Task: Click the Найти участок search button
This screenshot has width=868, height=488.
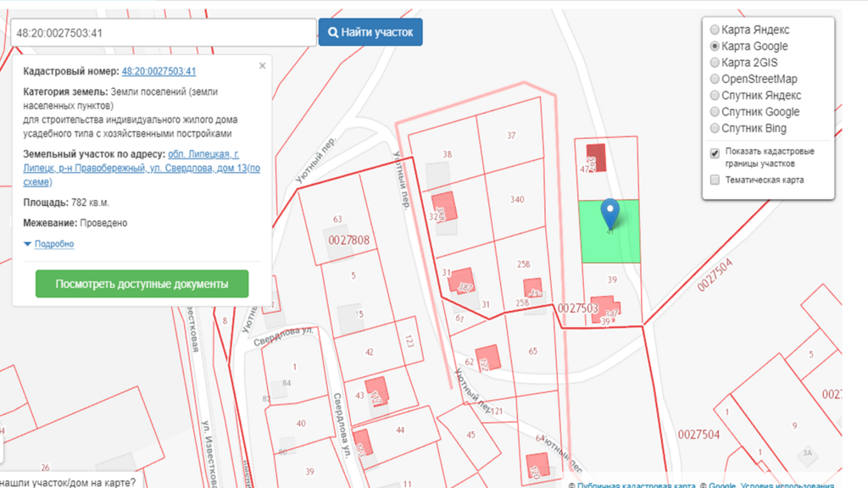Action: [370, 32]
